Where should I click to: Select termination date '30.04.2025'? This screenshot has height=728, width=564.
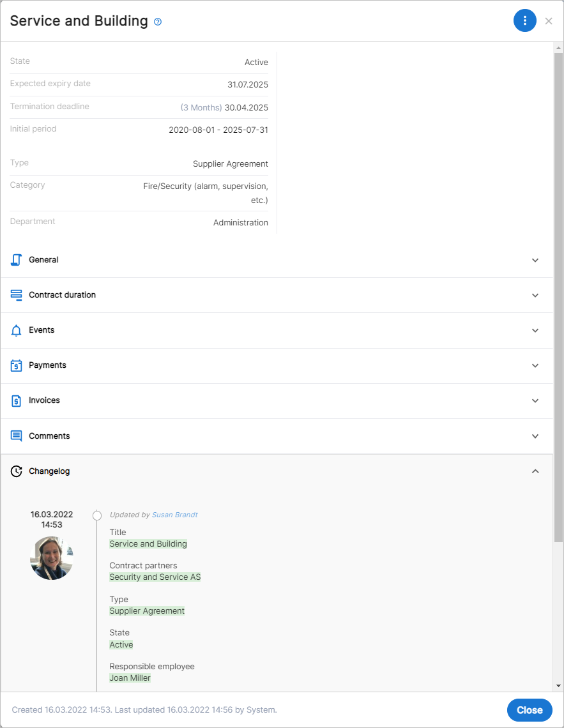click(247, 107)
